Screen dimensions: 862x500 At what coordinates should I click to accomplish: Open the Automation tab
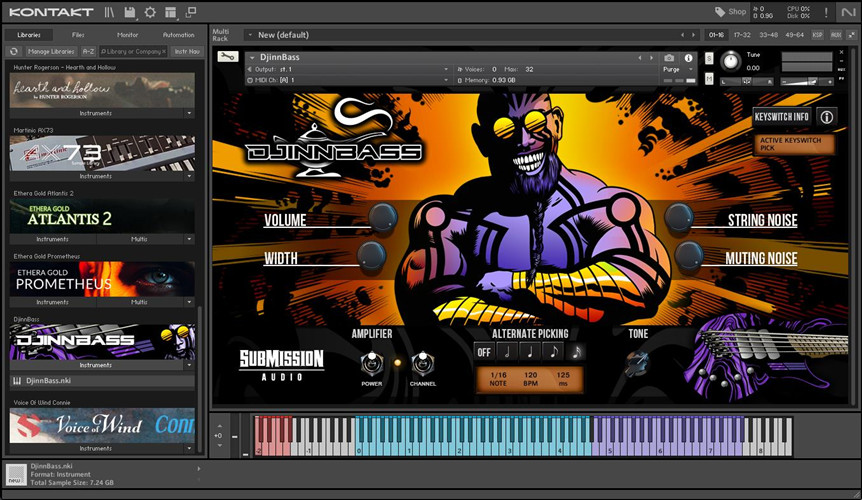(179, 35)
